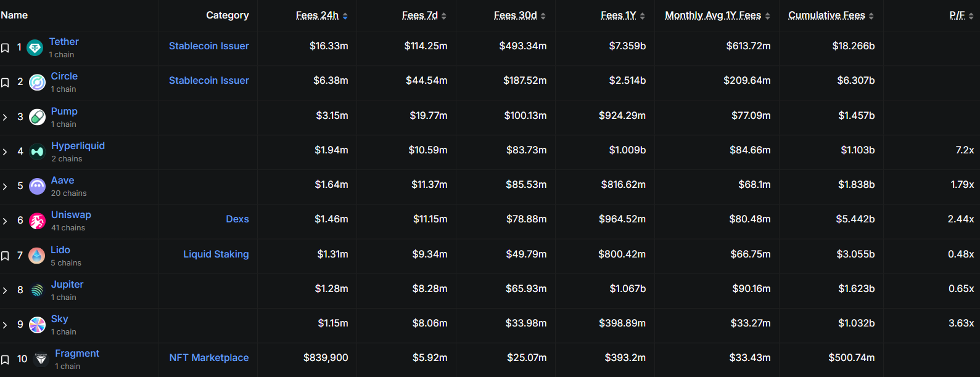Click the Aave ghost logo icon

[x=37, y=186]
